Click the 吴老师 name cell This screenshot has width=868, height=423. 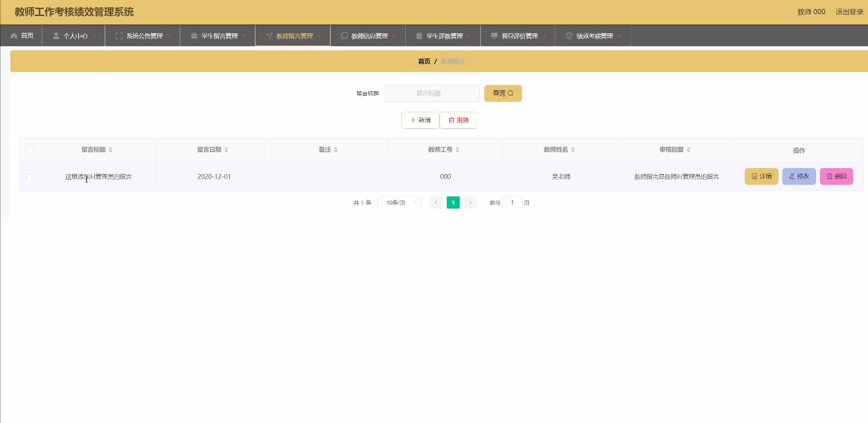(x=561, y=177)
